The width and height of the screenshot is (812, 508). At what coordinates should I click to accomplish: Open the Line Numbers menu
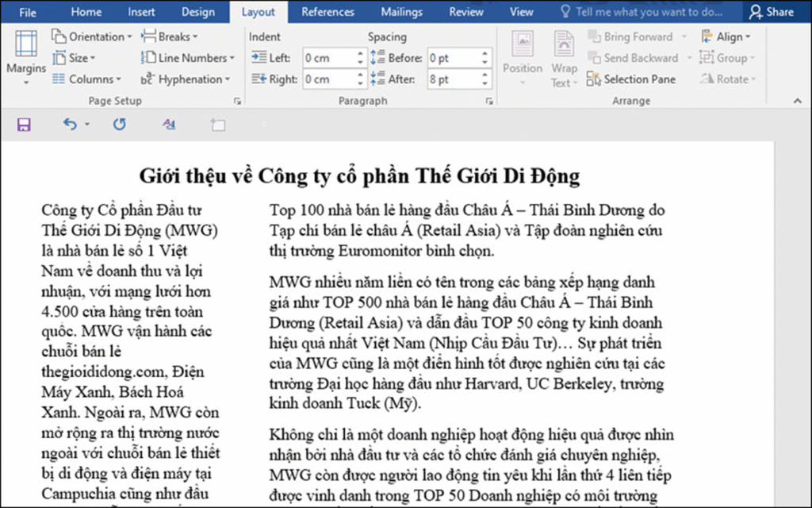(x=188, y=58)
